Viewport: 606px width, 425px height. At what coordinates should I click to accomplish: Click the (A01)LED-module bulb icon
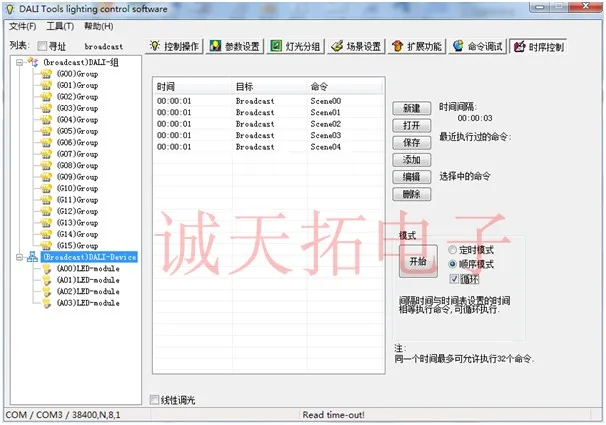(x=46, y=280)
